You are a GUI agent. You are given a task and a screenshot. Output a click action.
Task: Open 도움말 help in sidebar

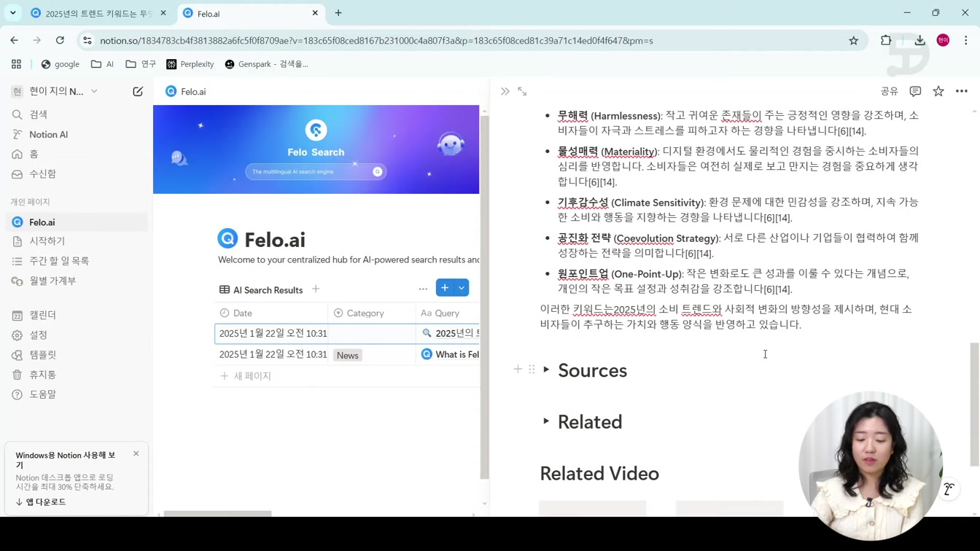(x=42, y=394)
